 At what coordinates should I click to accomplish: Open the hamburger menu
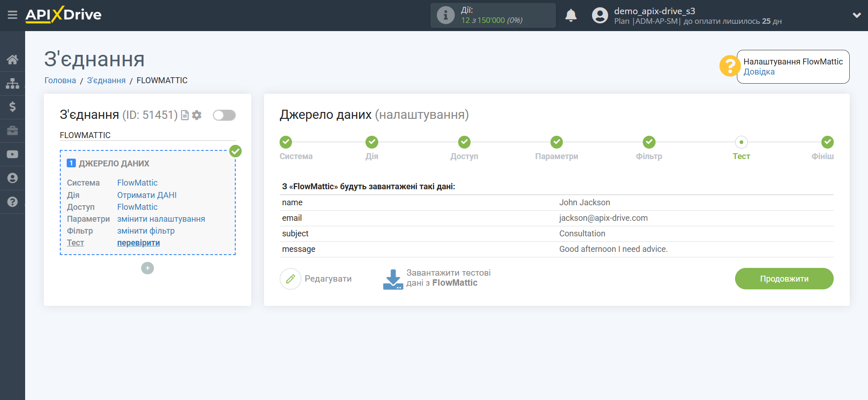tap(12, 15)
